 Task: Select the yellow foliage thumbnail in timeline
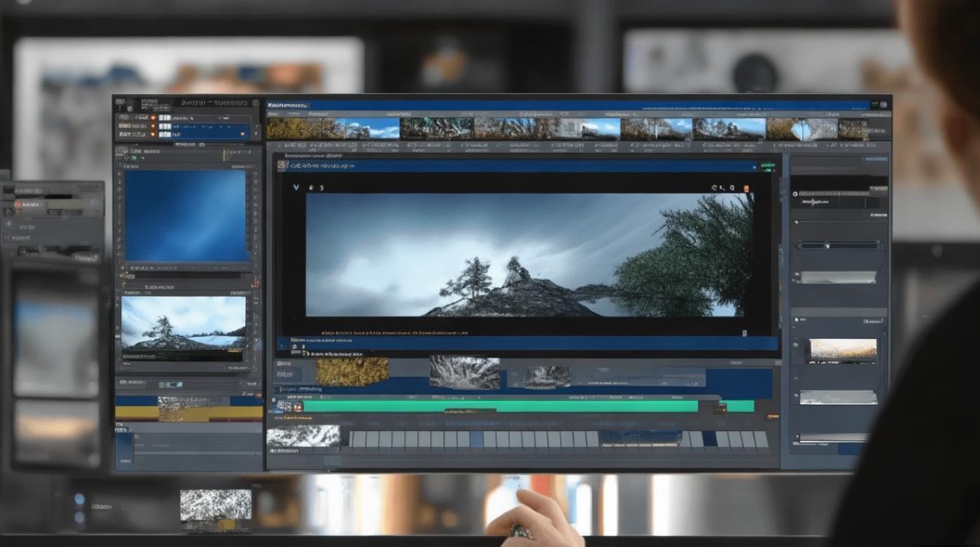(351, 371)
